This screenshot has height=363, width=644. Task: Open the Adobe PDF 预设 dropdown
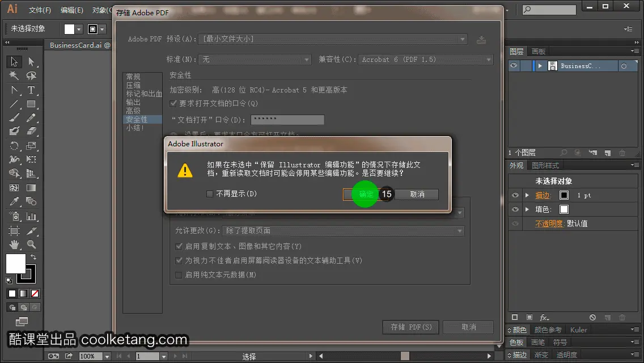(x=333, y=39)
